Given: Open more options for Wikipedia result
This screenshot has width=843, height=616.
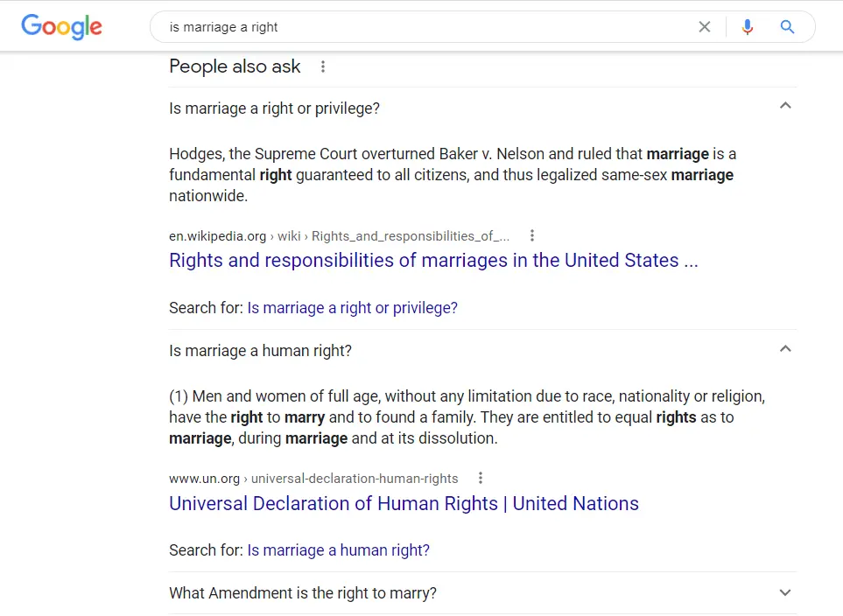Looking at the screenshot, I should pyautogui.click(x=531, y=235).
